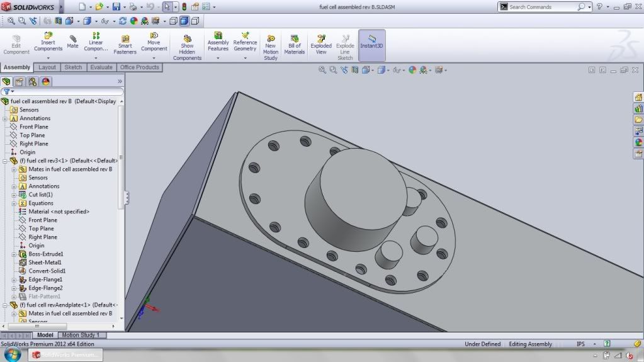Click New Motion Study tool
644x362 pixels.
[x=271, y=48]
